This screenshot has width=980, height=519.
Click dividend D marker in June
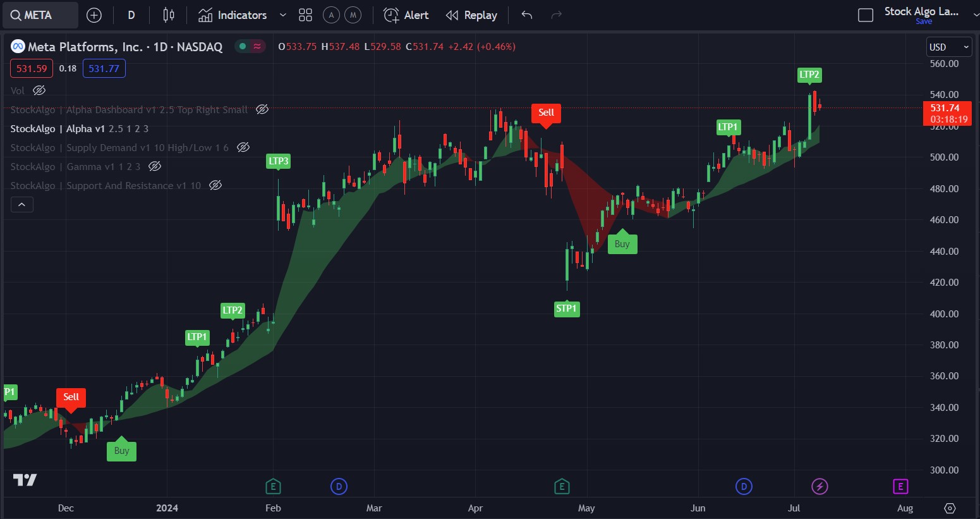(x=744, y=486)
